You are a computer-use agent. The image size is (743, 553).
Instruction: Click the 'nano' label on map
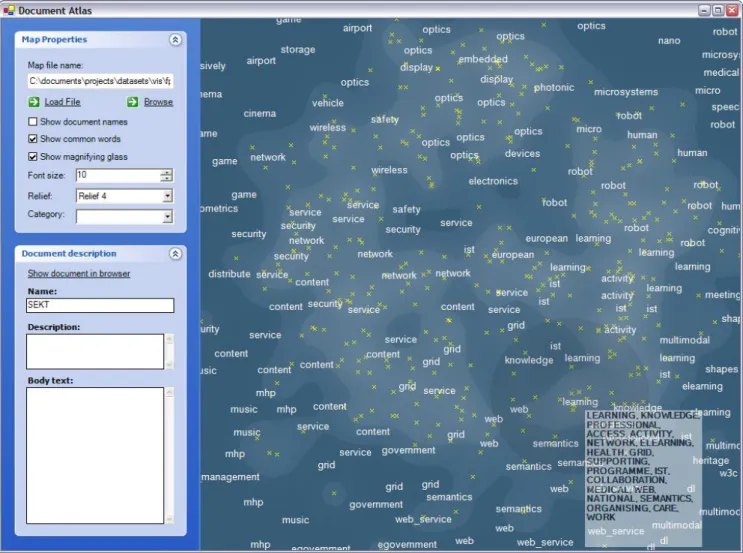tap(669, 41)
